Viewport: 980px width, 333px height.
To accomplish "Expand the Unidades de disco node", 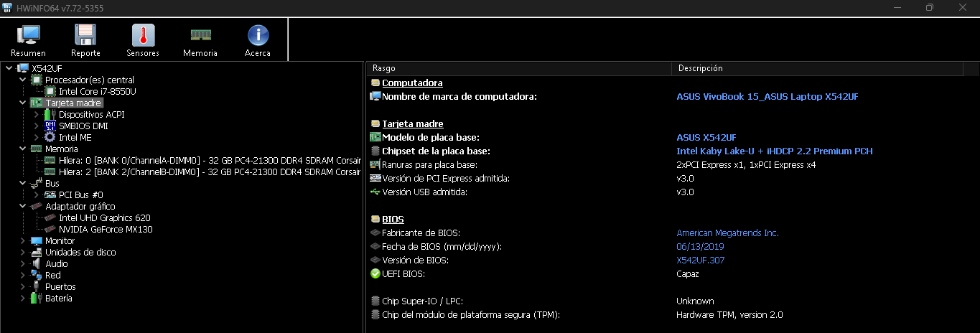I will 23,252.
